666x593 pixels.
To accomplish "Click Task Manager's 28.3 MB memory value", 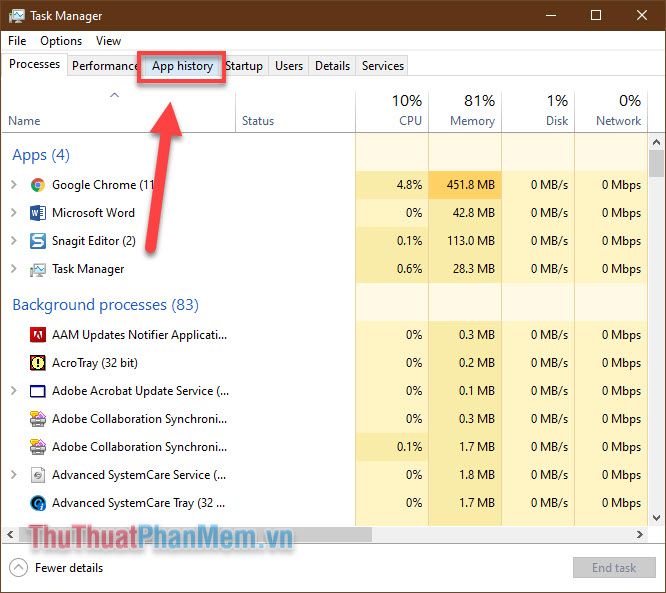I will [474, 269].
